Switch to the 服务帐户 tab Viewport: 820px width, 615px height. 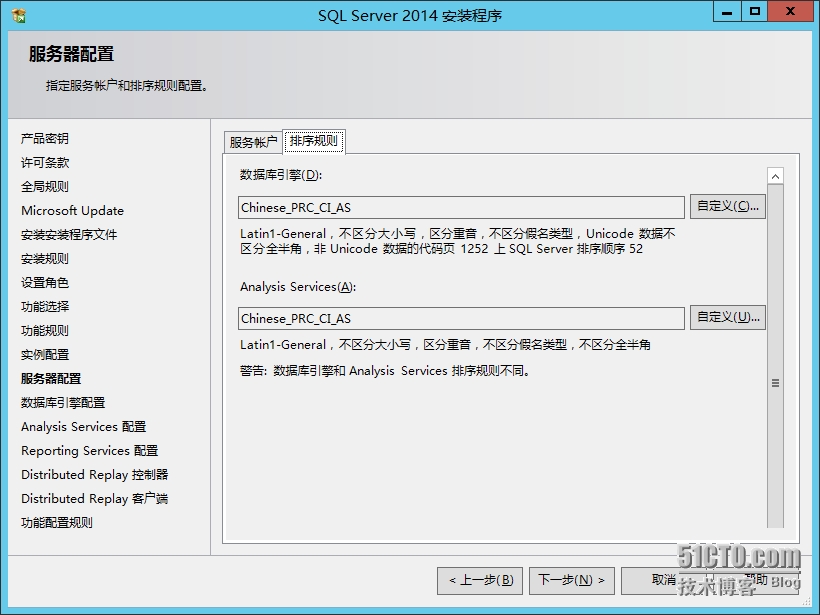253,142
